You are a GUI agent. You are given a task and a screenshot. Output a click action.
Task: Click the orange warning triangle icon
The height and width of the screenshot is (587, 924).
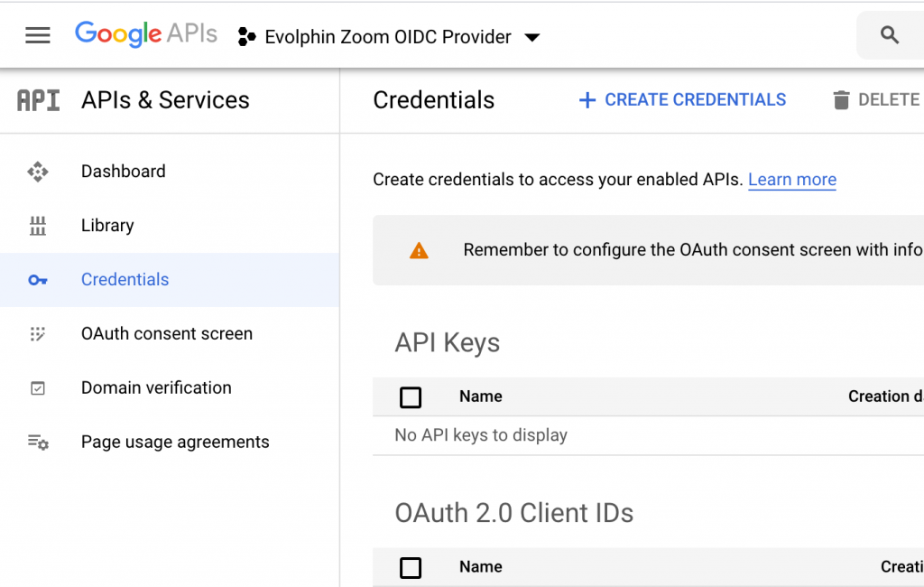tap(419, 251)
